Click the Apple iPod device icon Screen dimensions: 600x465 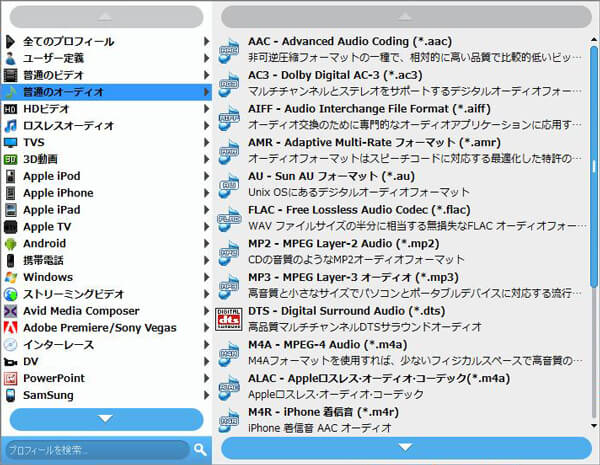click(10, 176)
